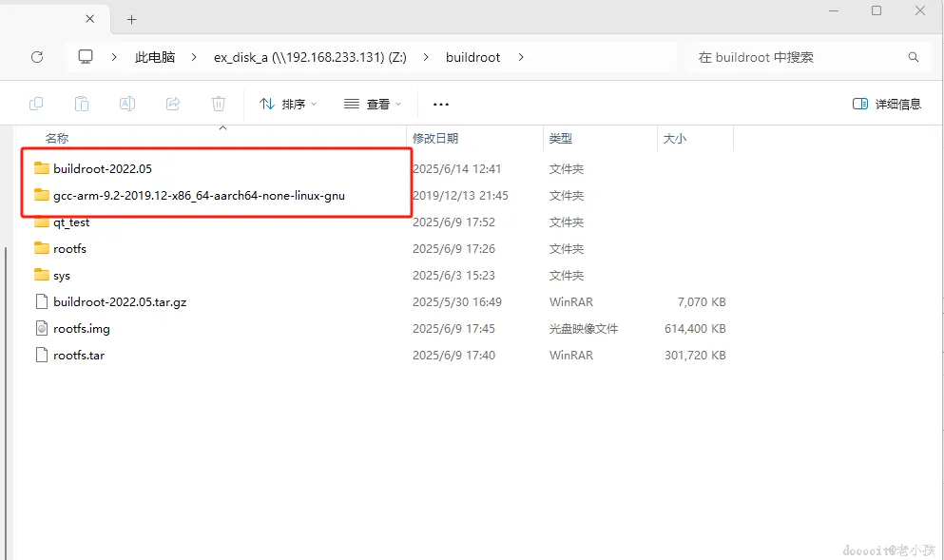Click the Delete icon in the toolbar
Viewport: 944px width, 560px height.
coord(219,104)
